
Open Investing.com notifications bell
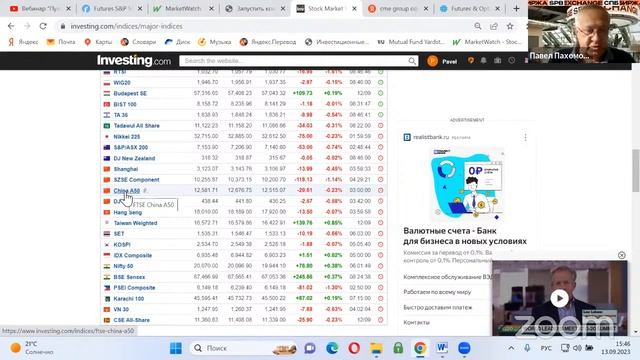[x=484, y=60]
